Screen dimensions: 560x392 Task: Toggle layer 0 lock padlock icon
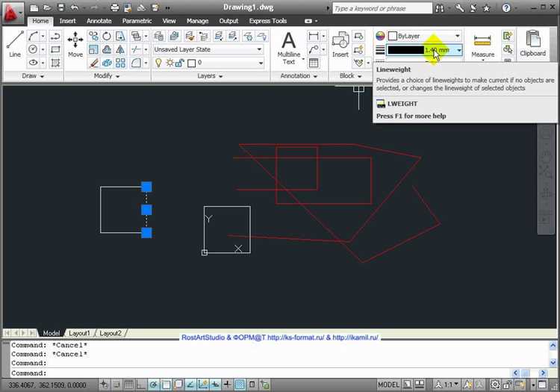point(180,63)
